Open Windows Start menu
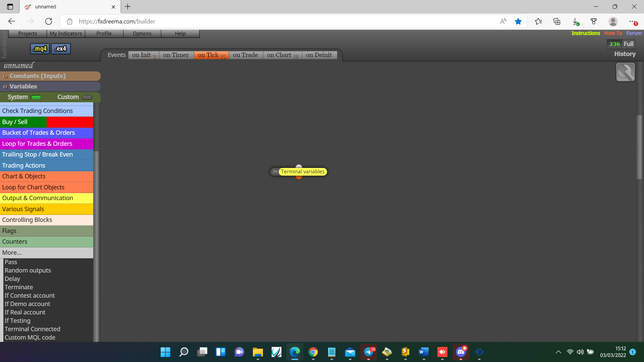This screenshot has height=362, width=644. pos(165,352)
